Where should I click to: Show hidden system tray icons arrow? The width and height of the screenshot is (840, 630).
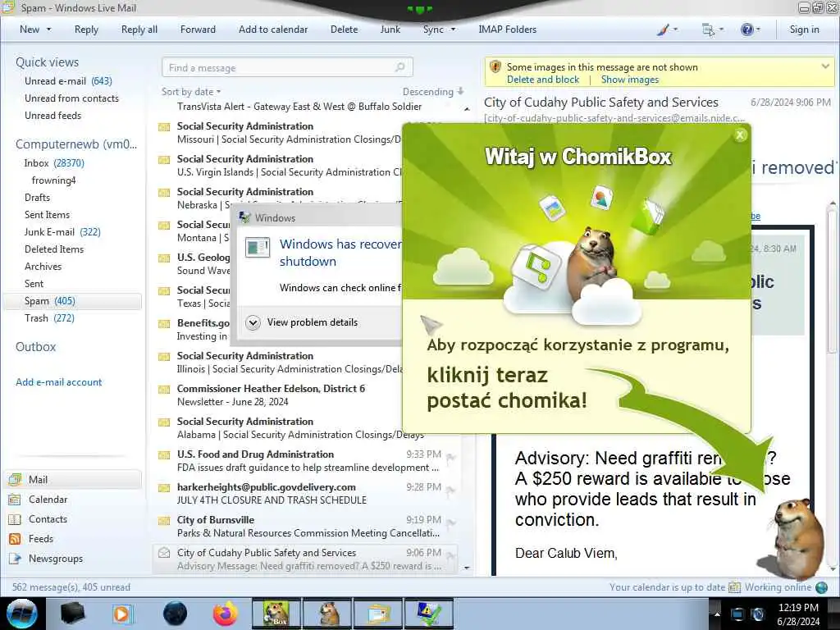717,614
